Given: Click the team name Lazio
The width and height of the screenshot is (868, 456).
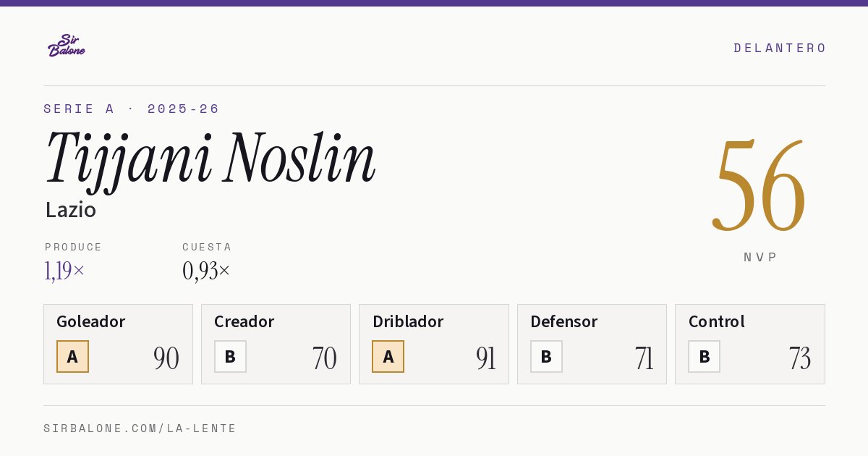Looking at the screenshot, I should (71, 210).
